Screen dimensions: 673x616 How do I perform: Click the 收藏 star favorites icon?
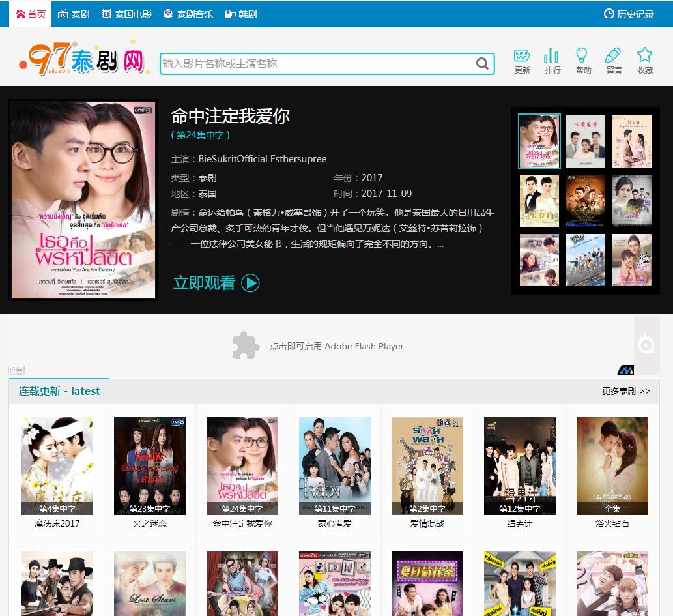(x=645, y=61)
